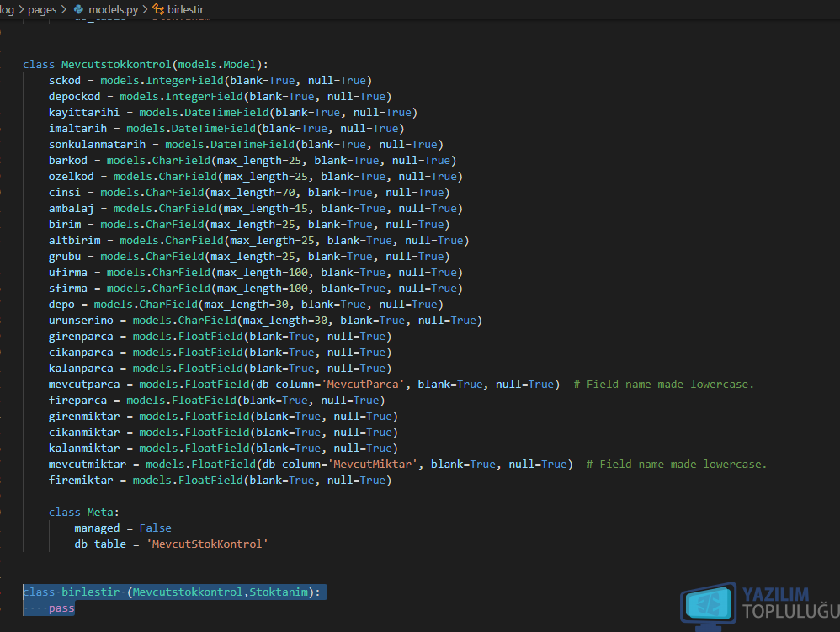Click the ozelkod field name

point(72,177)
